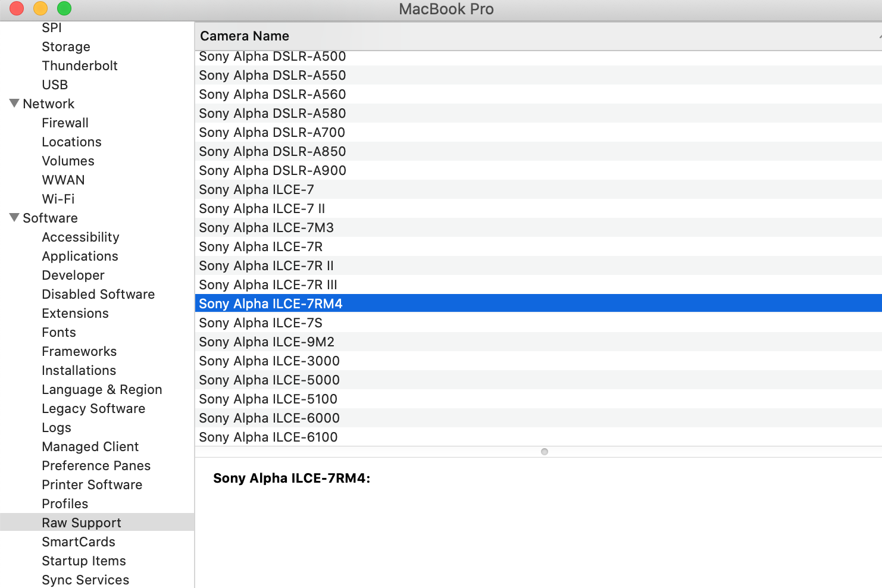Select the Sony Alpha DSLR-A580 row
The height and width of the screenshot is (588, 882).
(x=539, y=113)
